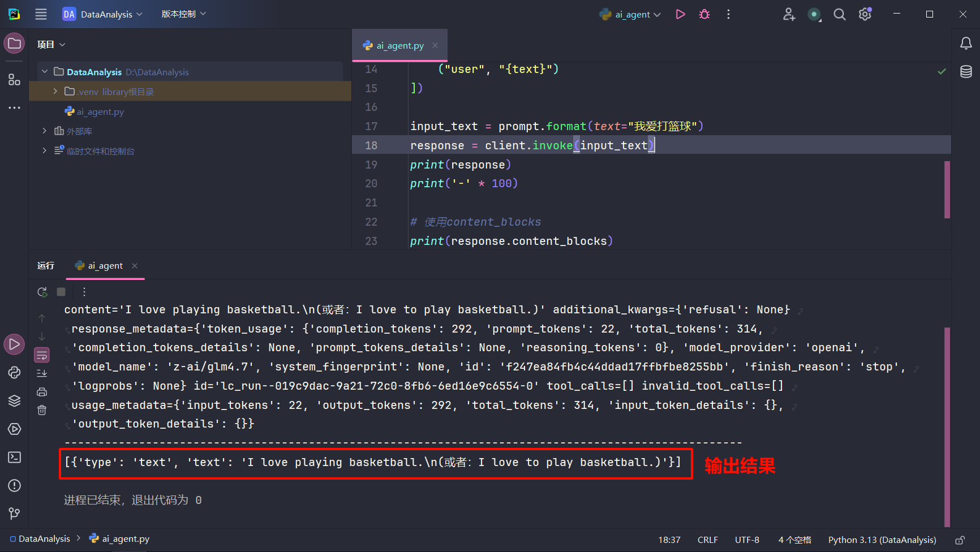Open the Terminal tool window
Viewport: 980px width, 552px height.
(14, 457)
